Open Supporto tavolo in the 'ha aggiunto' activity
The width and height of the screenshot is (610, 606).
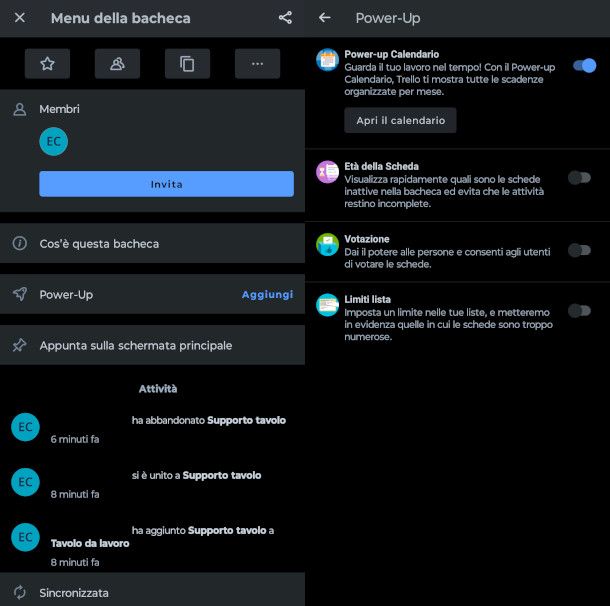tap(227, 531)
